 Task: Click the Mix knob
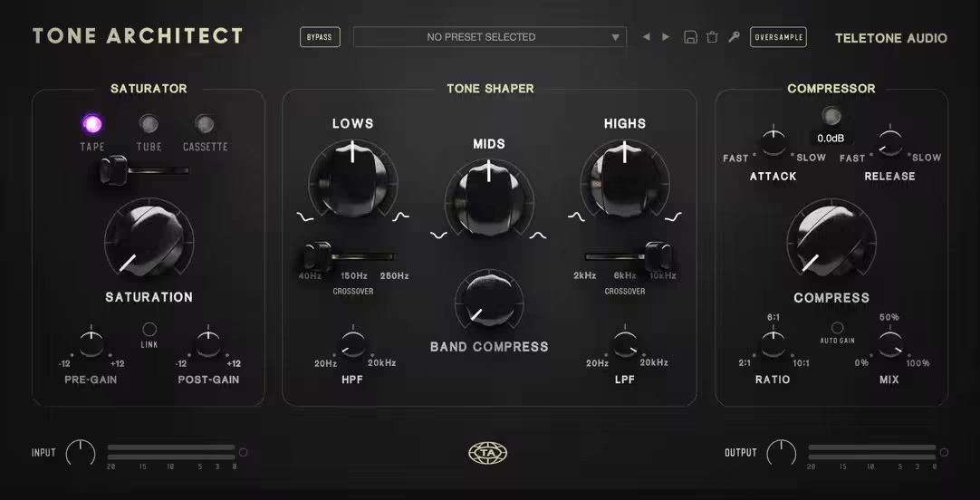coord(890,344)
